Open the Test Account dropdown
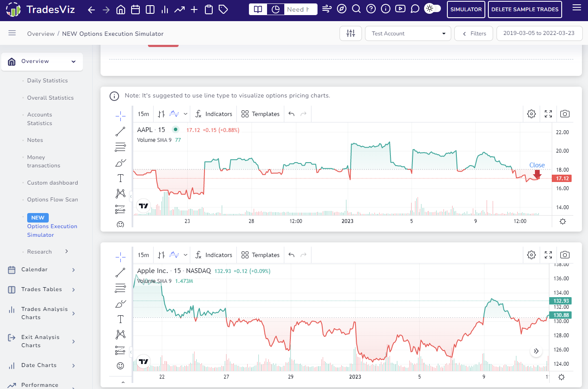 tap(408, 33)
